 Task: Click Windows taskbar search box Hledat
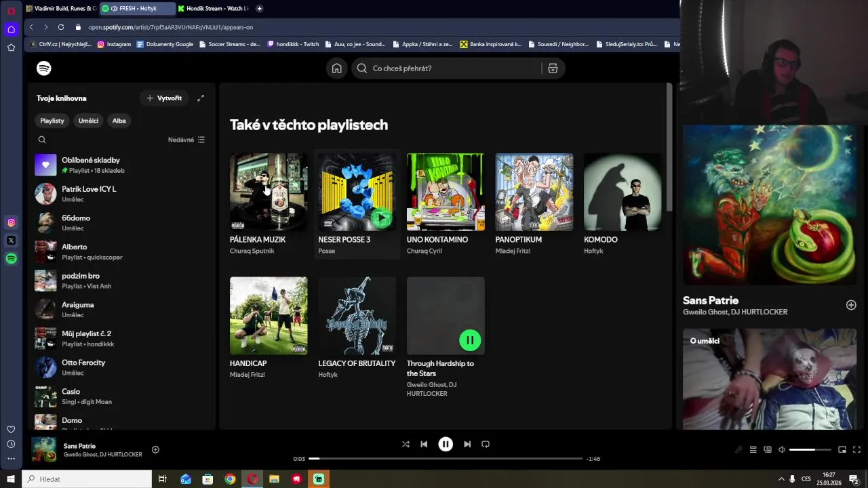(x=87, y=479)
